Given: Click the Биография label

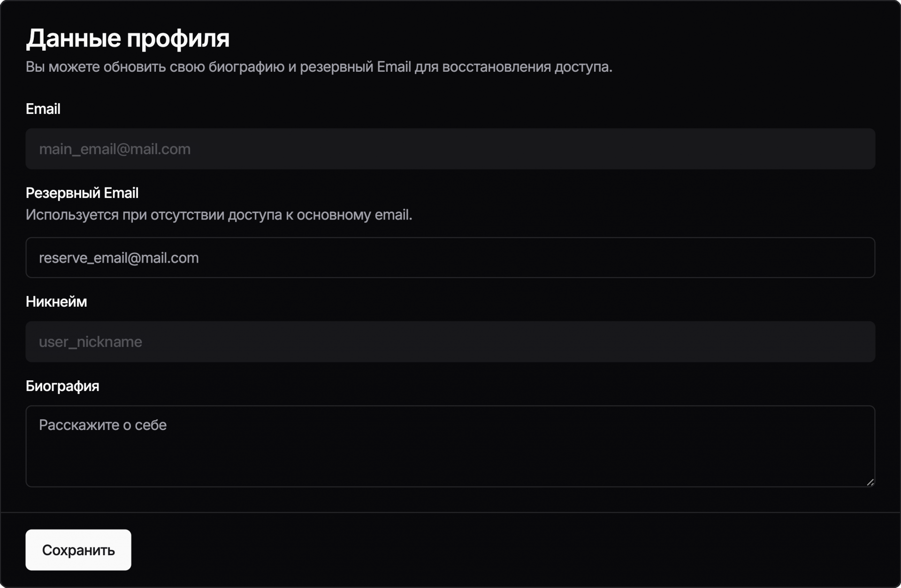Looking at the screenshot, I should click(x=62, y=386).
